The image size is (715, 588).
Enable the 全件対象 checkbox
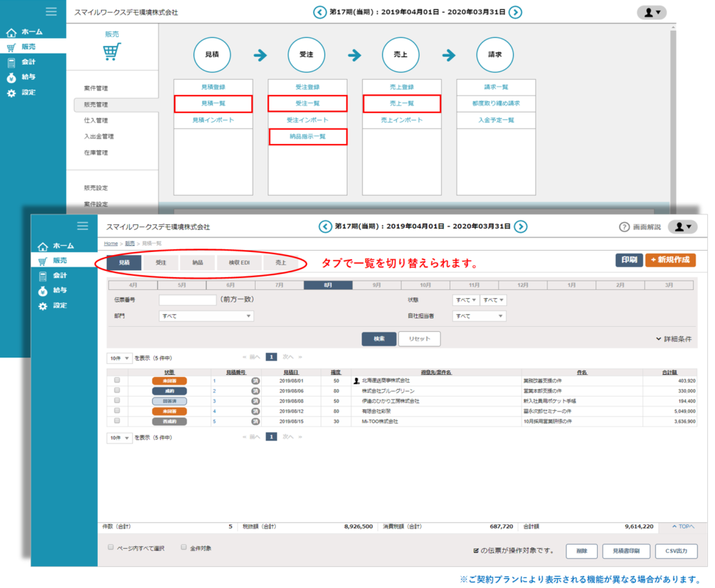pyautogui.click(x=184, y=547)
